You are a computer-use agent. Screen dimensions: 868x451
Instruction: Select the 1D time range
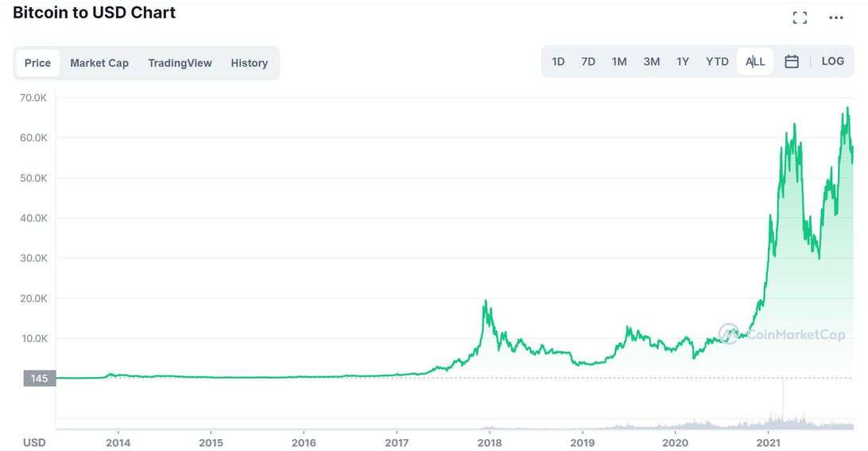tap(558, 61)
